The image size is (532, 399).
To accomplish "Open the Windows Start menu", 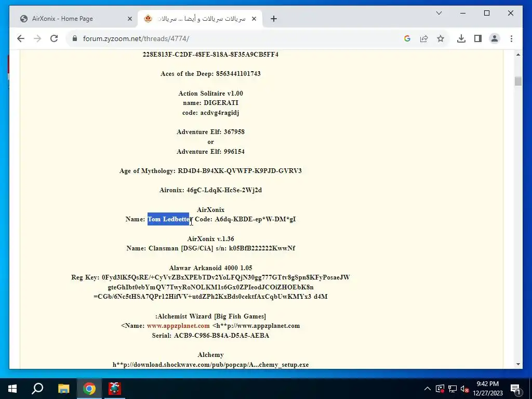I will tap(12, 389).
